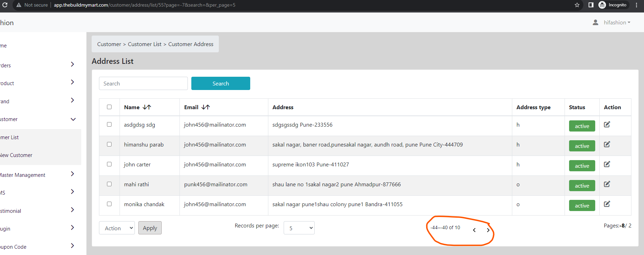Tick checkbox for mahi rathi row
Screen dimensions: 644x255
point(109,184)
